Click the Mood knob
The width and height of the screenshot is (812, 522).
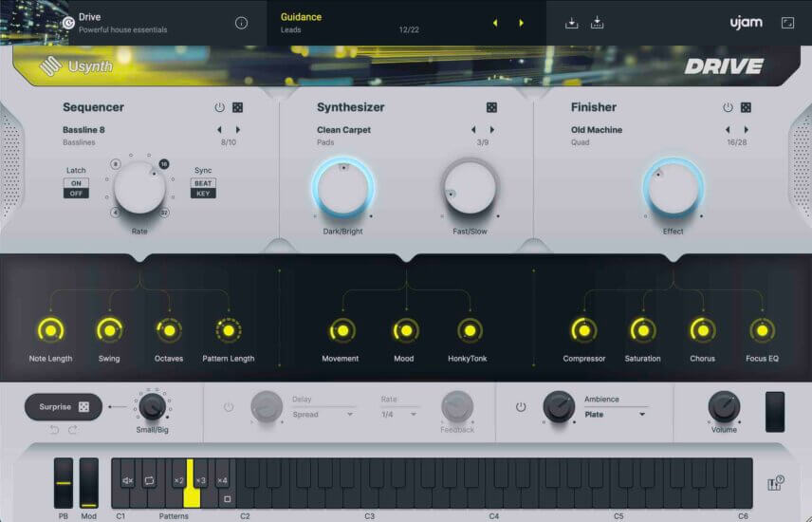(x=406, y=330)
